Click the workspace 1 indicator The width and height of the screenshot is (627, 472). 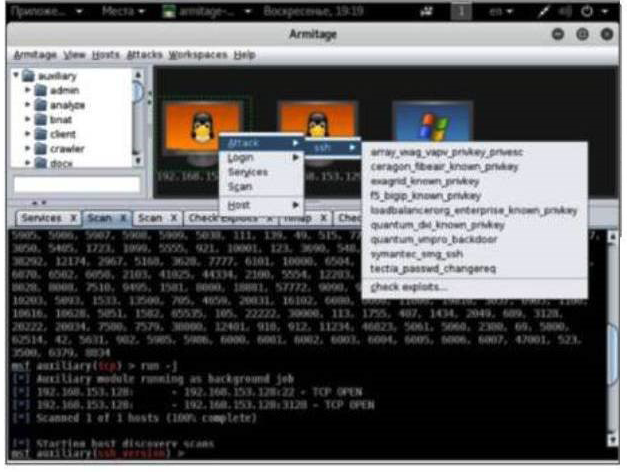pyautogui.click(x=461, y=12)
